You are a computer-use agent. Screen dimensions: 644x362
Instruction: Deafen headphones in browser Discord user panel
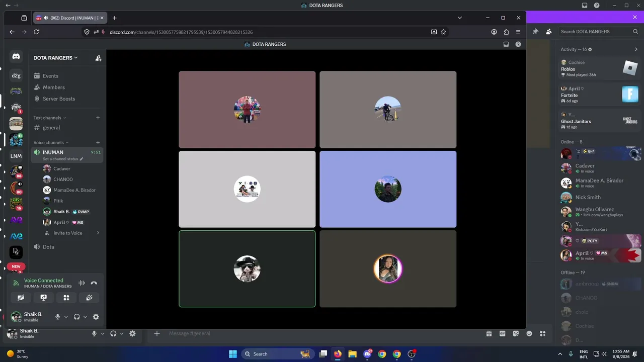click(77, 317)
